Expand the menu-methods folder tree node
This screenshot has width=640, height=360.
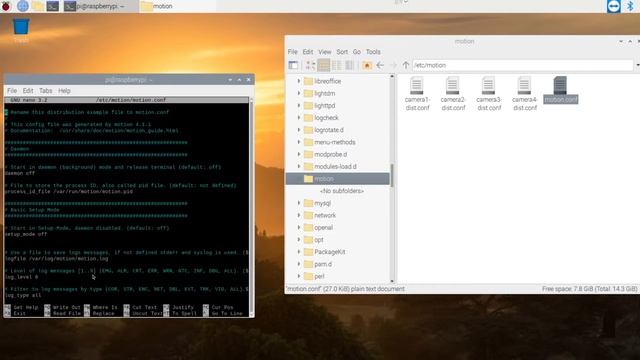299,142
